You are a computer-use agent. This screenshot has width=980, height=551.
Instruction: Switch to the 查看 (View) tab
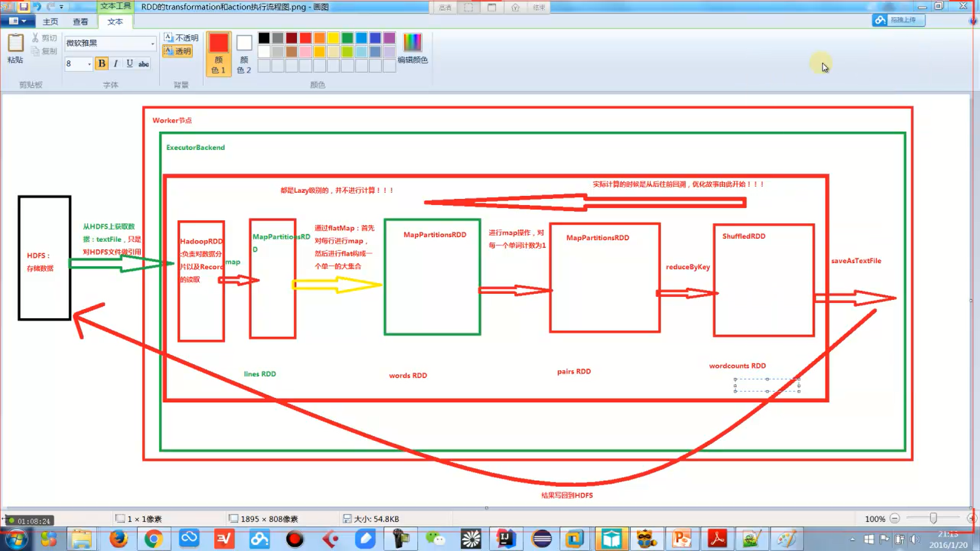[80, 21]
